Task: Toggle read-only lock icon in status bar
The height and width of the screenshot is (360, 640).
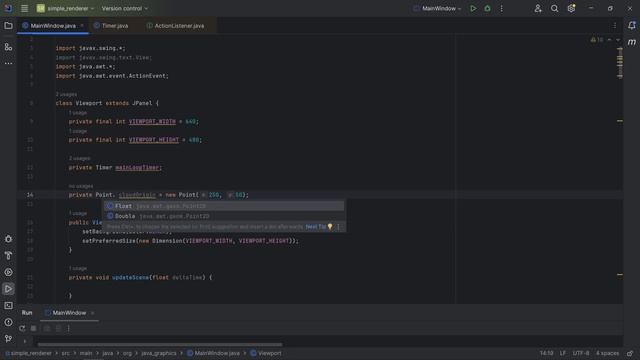Action: [630, 353]
